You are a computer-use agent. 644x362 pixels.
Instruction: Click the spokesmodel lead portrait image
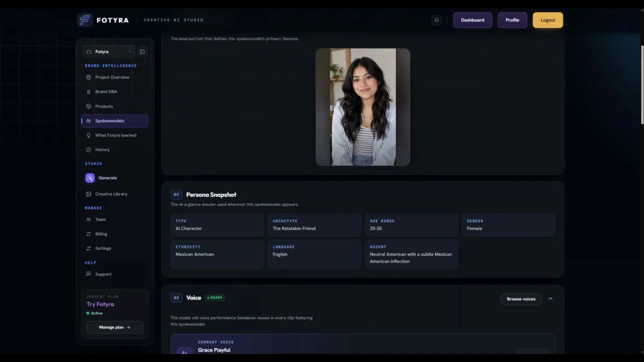[x=363, y=107]
